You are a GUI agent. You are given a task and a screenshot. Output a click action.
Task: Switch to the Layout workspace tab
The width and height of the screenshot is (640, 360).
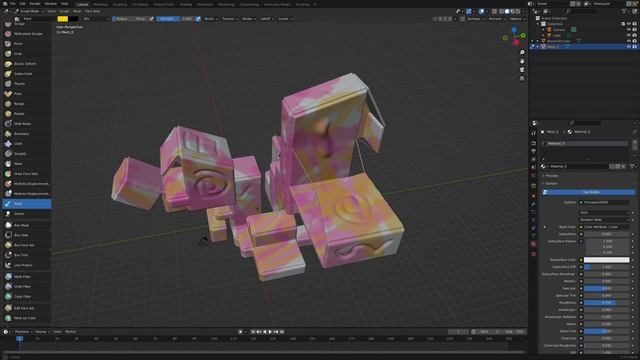pyautogui.click(x=82, y=4)
